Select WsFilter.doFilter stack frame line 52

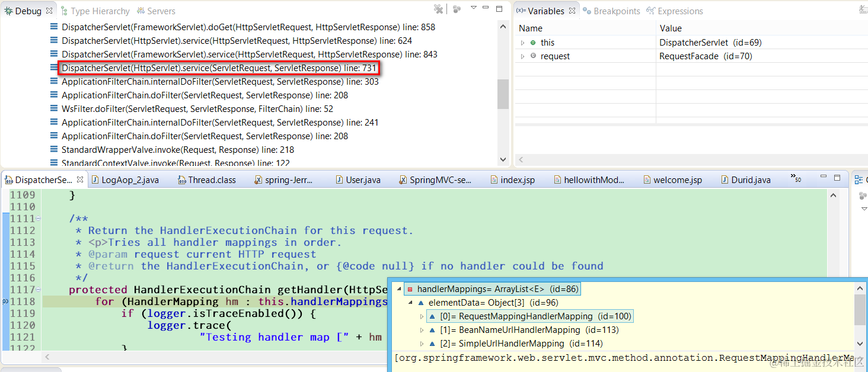point(197,109)
